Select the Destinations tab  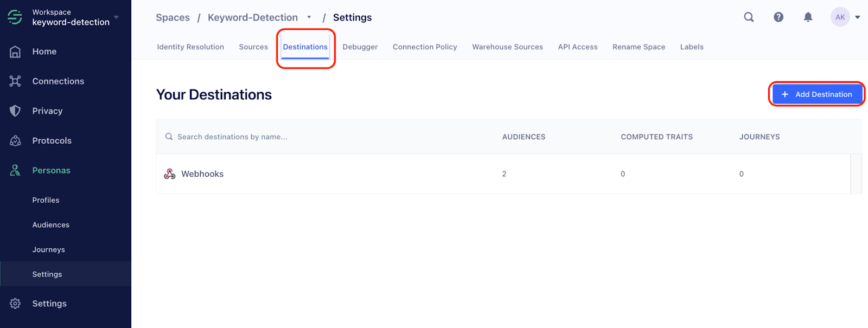pos(305,47)
